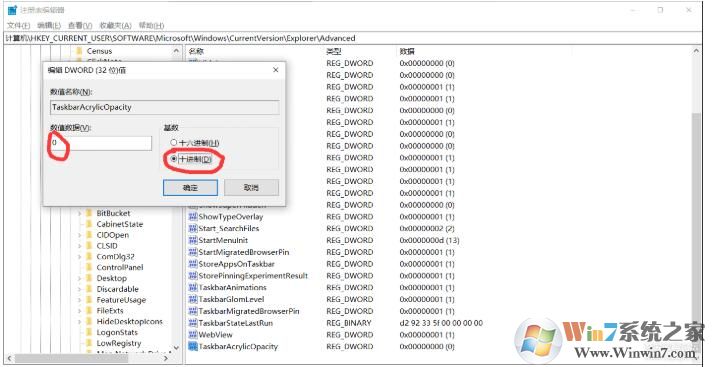Sort by the 类型 column header

click(x=334, y=51)
